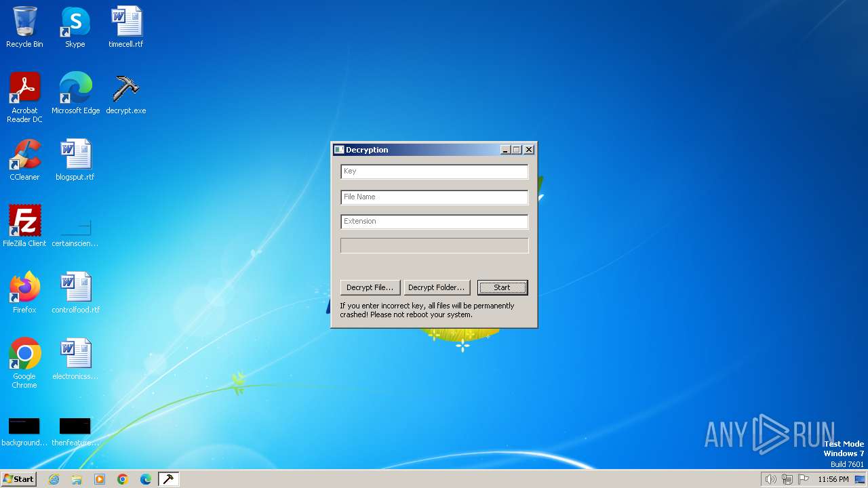
Task: Open Chrome from the taskbar
Action: click(123, 479)
